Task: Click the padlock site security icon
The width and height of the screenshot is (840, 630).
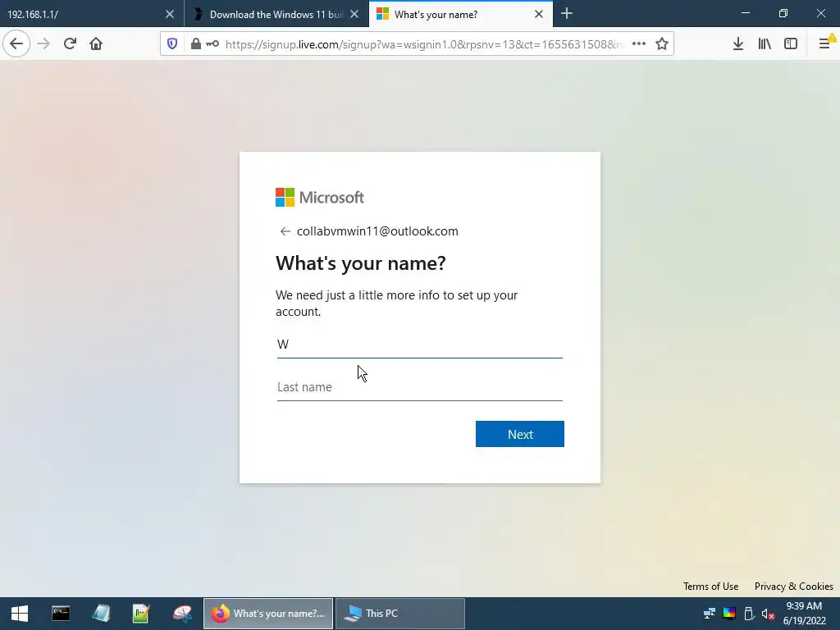Action: click(x=195, y=44)
